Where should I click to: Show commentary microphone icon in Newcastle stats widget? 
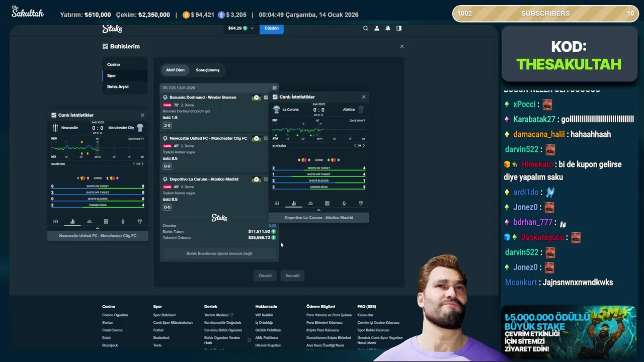(123, 221)
